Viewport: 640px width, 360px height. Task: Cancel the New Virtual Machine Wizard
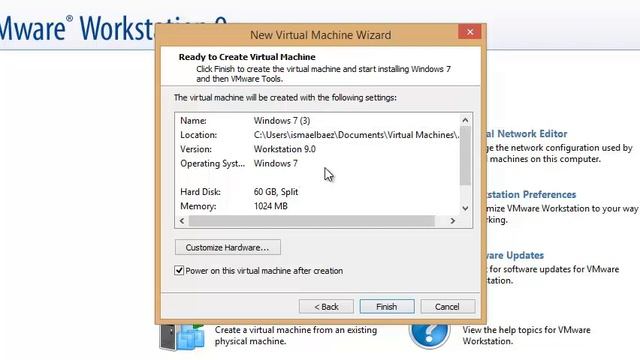447,307
